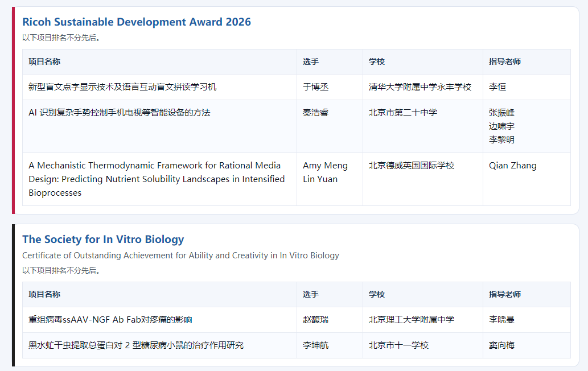The image size is (588, 371).
Task: Click 指导老师 header in the In Vitro Biology table
Action: 505,294
